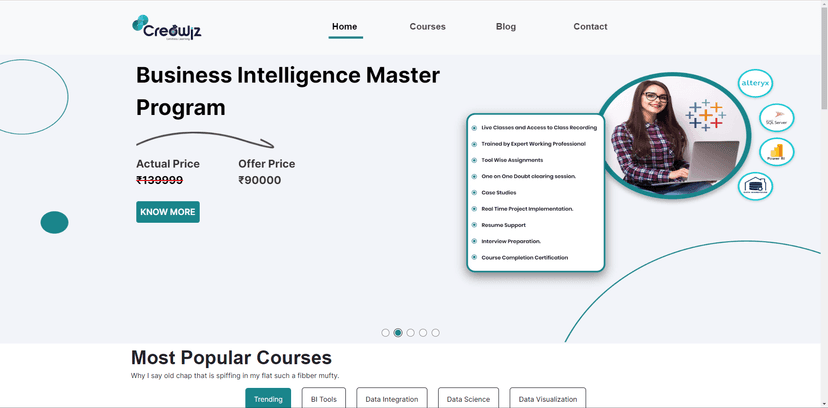Click the 'Interview Preparation' list item
The image size is (828, 408).
(511, 241)
